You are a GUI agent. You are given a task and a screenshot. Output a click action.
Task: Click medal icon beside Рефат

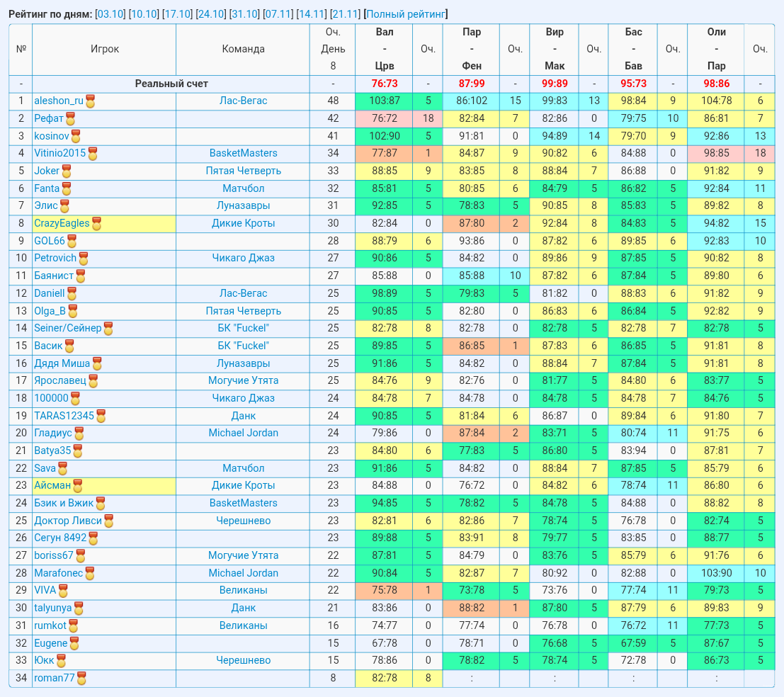[71, 119]
